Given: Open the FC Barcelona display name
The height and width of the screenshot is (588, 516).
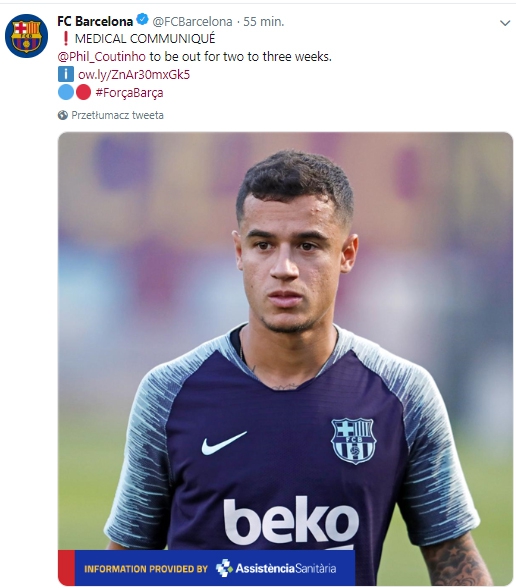Looking at the screenshot, I should 95,21.
